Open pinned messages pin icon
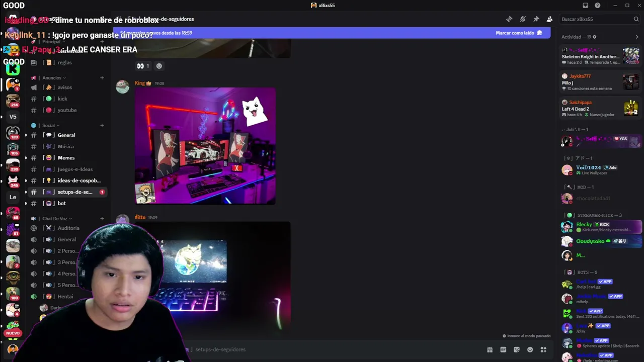Viewport: 644px width, 362px height. pyautogui.click(x=536, y=19)
